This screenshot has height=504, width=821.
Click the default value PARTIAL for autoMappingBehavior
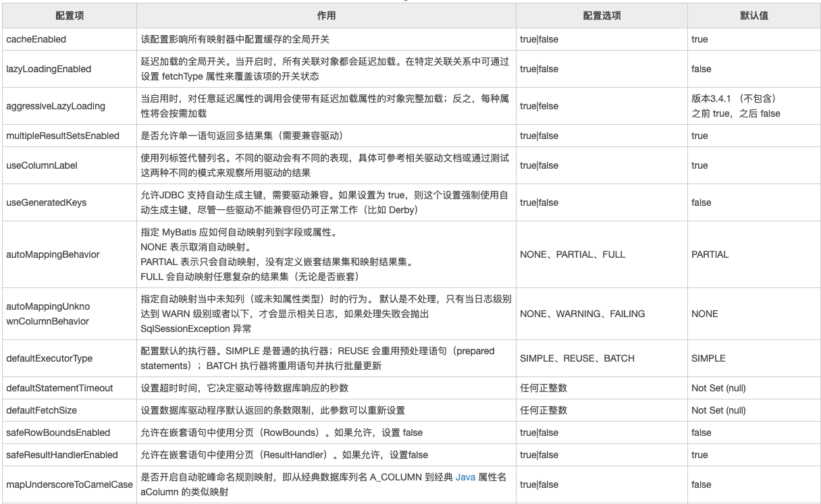click(710, 254)
